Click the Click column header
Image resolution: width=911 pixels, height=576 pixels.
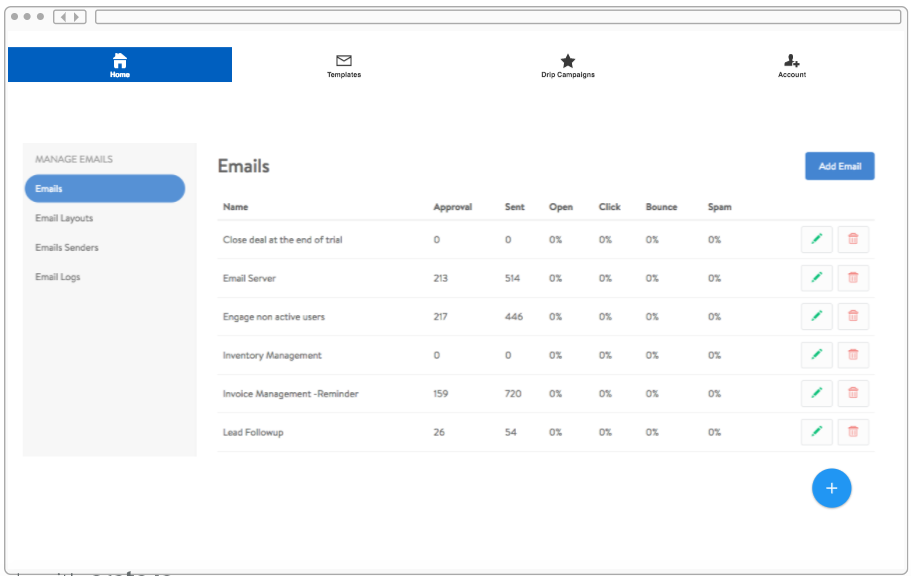609,207
